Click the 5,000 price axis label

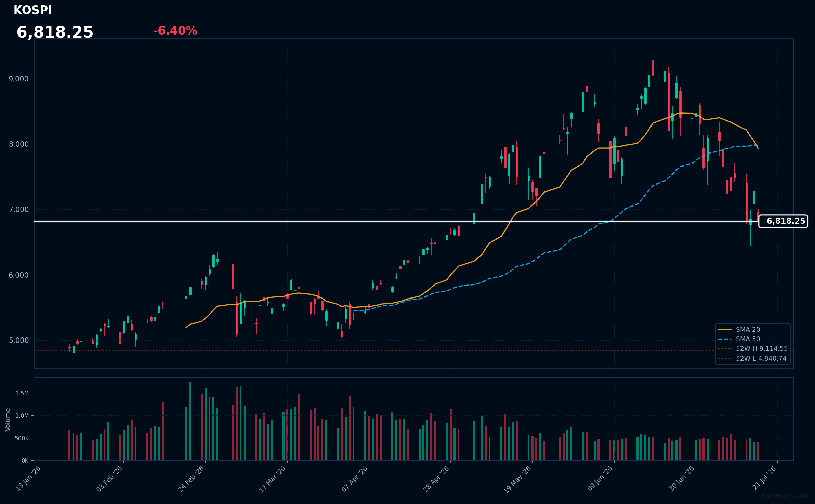[x=19, y=341]
